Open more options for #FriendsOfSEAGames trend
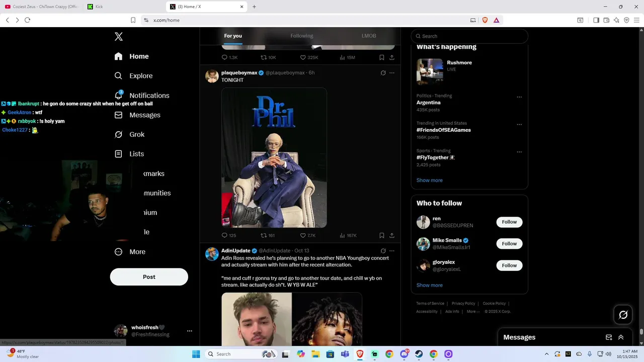 [519, 125]
